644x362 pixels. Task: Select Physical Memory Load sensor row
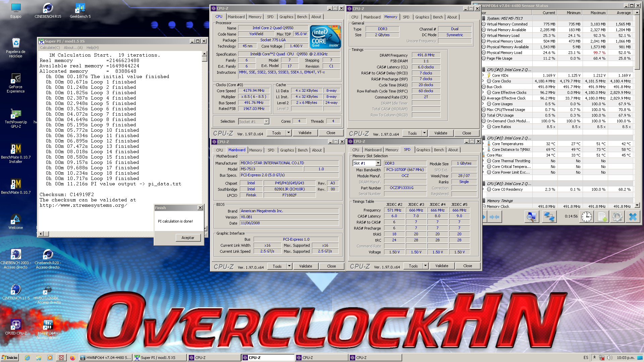557,53
